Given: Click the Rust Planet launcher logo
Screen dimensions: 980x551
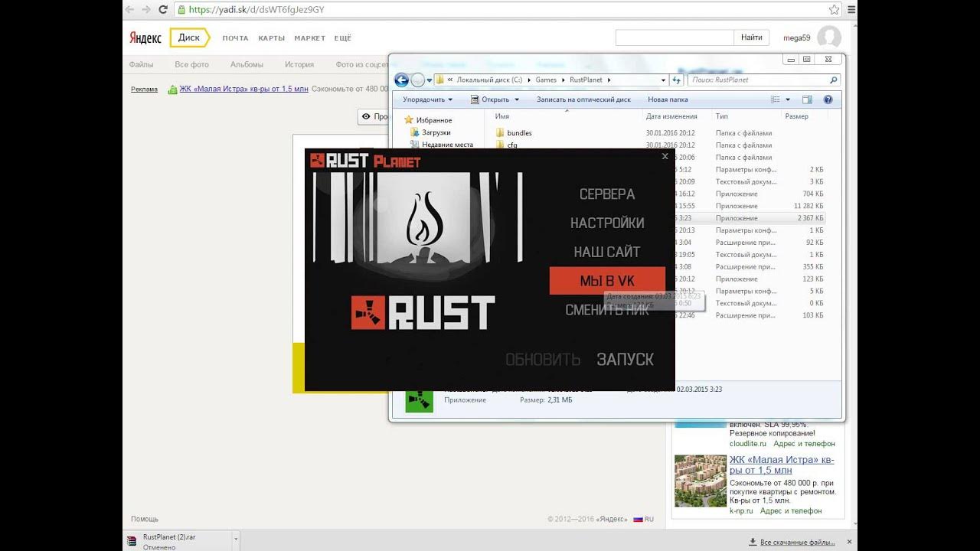Looking at the screenshot, I should point(365,161).
